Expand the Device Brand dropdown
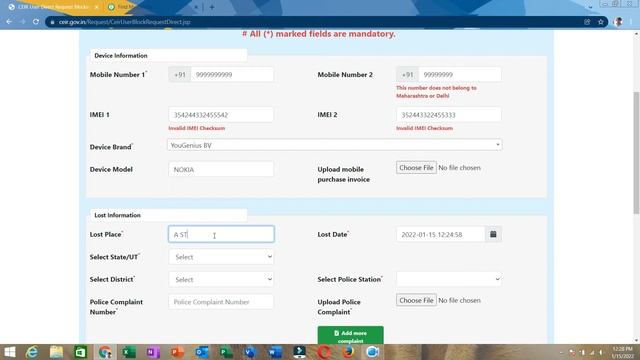 pos(335,145)
